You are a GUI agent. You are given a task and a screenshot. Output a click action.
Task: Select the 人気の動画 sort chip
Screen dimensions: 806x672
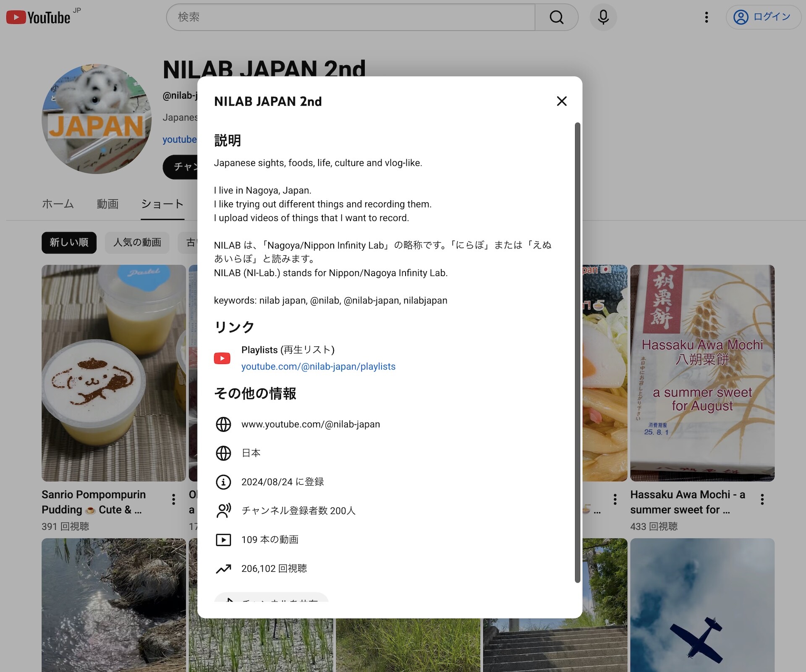[x=137, y=243]
